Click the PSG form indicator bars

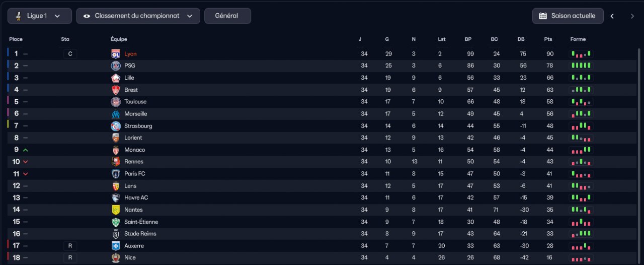point(581,65)
